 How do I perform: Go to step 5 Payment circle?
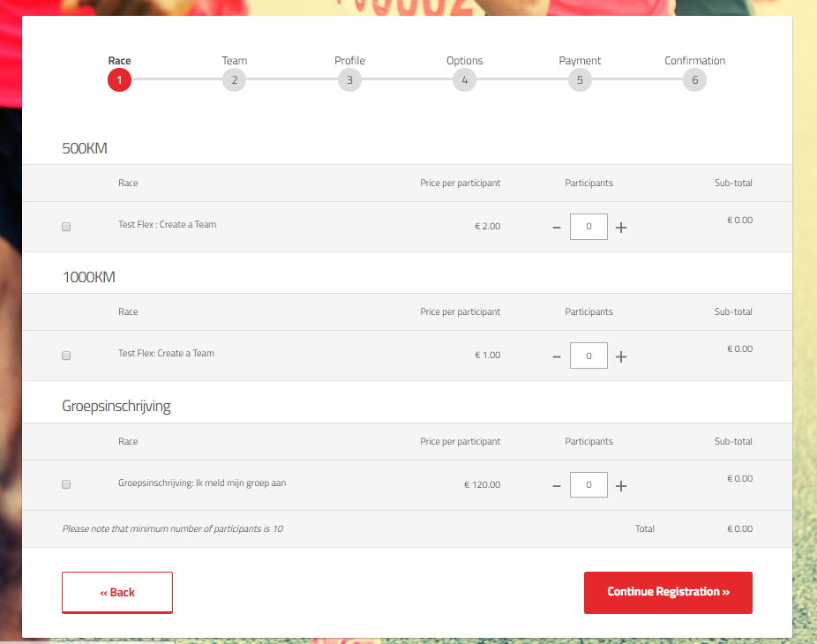tap(580, 79)
